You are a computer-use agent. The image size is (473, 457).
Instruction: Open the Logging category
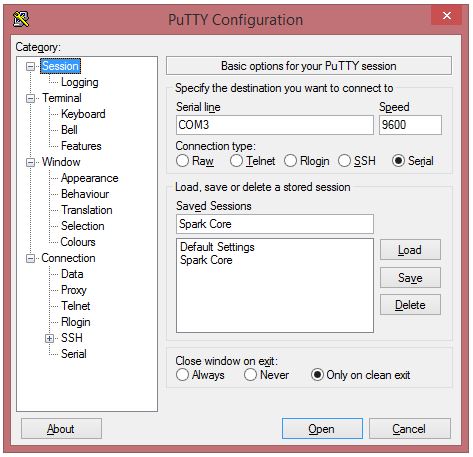click(80, 82)
